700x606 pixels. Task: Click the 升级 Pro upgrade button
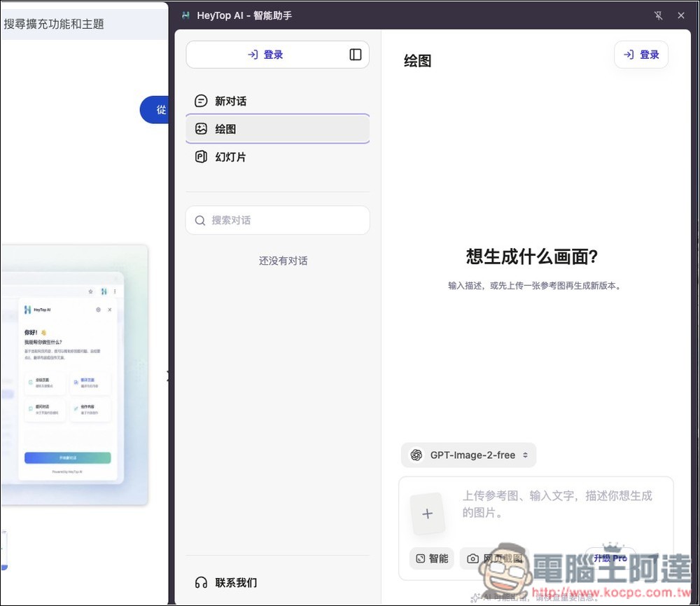610,558
